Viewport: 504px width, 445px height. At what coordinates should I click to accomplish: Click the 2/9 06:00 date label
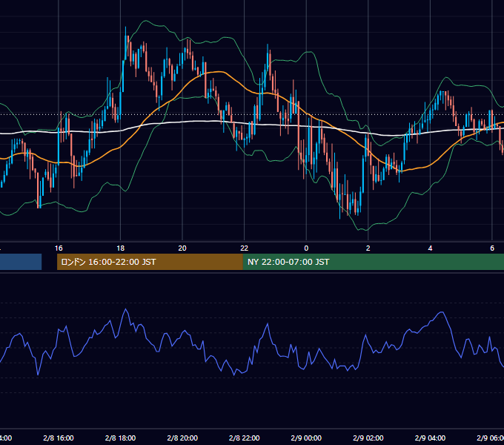(x=490, y=438)
